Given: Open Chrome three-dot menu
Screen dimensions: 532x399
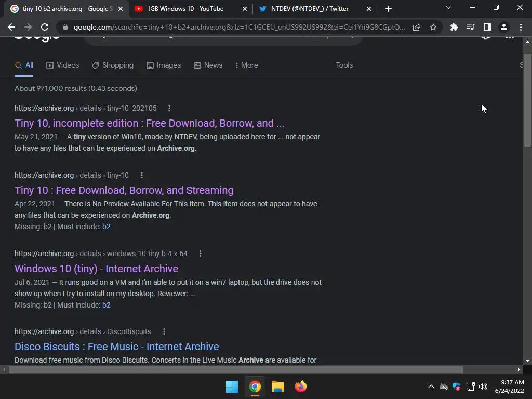Looking at the screenshot, I should pos(521,27).
